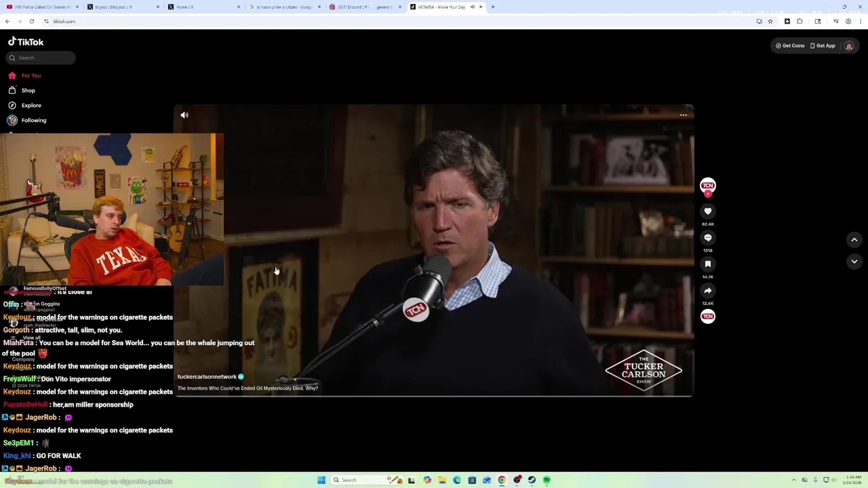Mute the TikTok video sound

(184, 115)
